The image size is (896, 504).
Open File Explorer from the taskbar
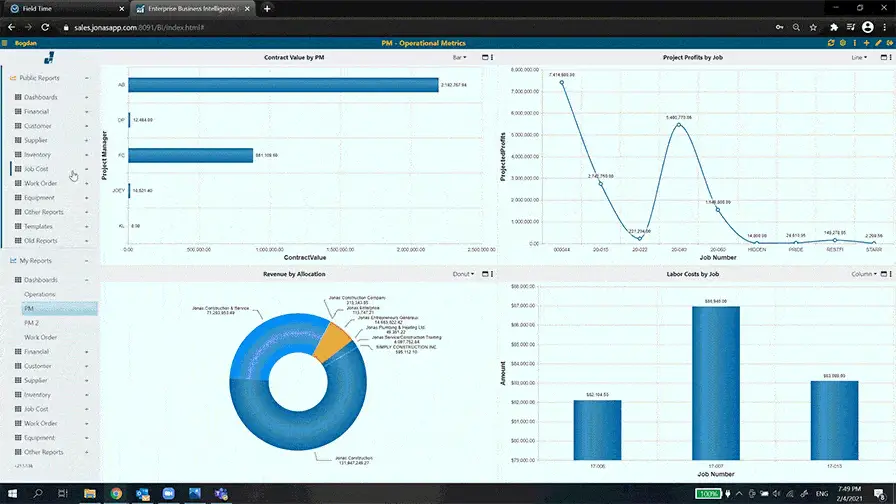click(x=89, y=494)
